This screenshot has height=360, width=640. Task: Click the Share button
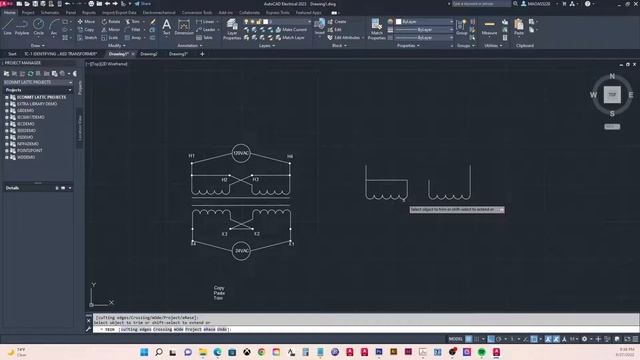[x=143, y=4]
